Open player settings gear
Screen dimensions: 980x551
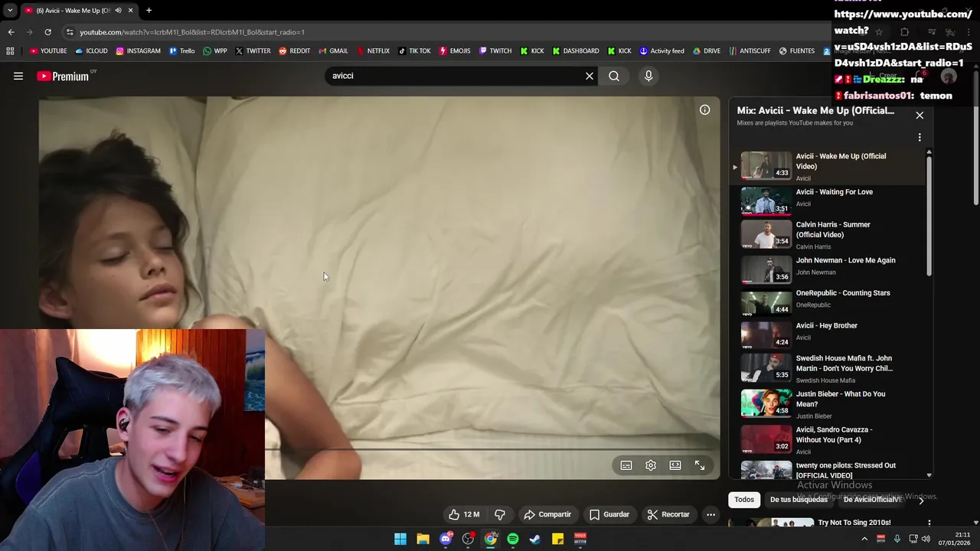pyautogui.click(x=651, y=465)
